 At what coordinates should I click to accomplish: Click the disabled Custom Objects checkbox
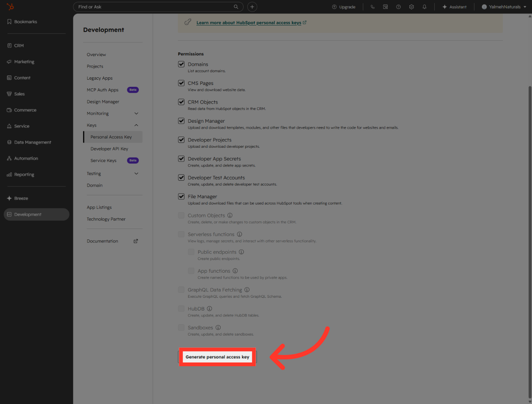[181, 215]
